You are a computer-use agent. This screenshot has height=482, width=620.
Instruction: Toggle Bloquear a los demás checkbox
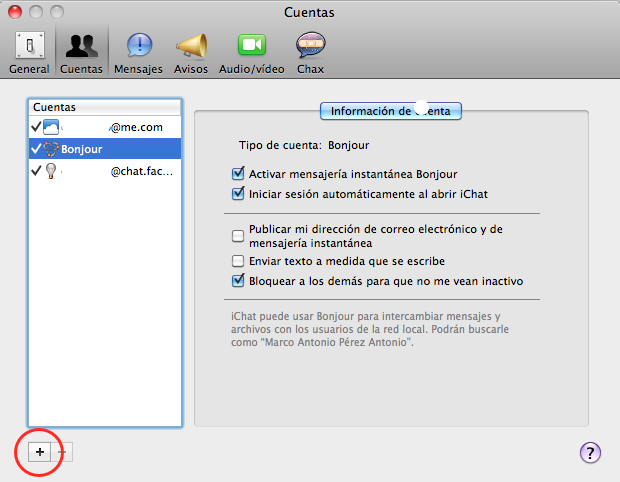pos(238,281)
